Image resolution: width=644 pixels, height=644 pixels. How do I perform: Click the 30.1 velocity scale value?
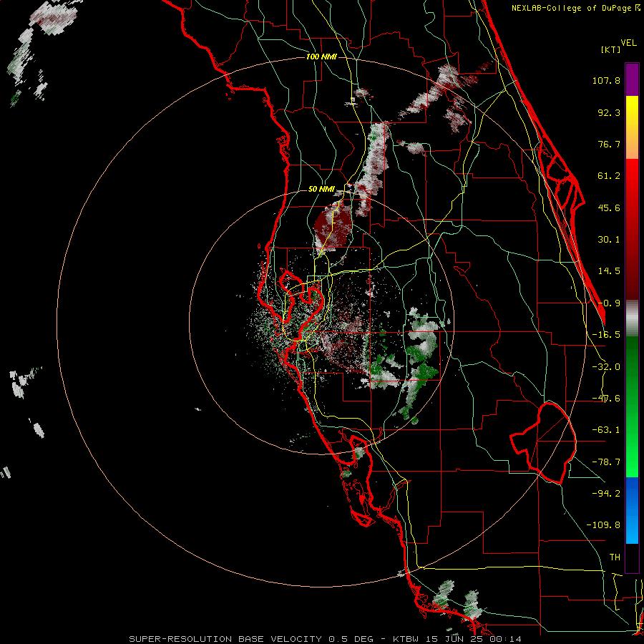pyautogui.click(x=609, y=240)
